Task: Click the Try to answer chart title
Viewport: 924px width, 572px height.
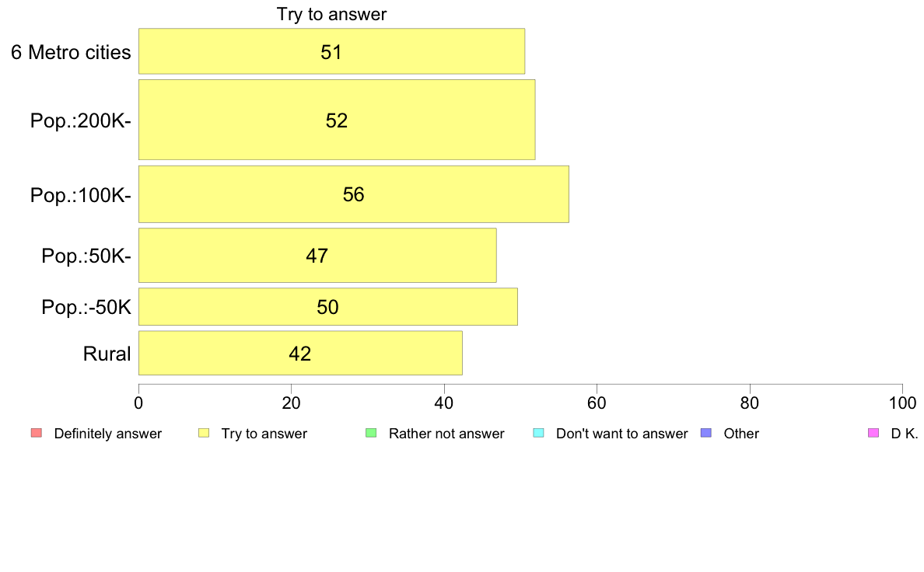Action: (x=332, y=14)
